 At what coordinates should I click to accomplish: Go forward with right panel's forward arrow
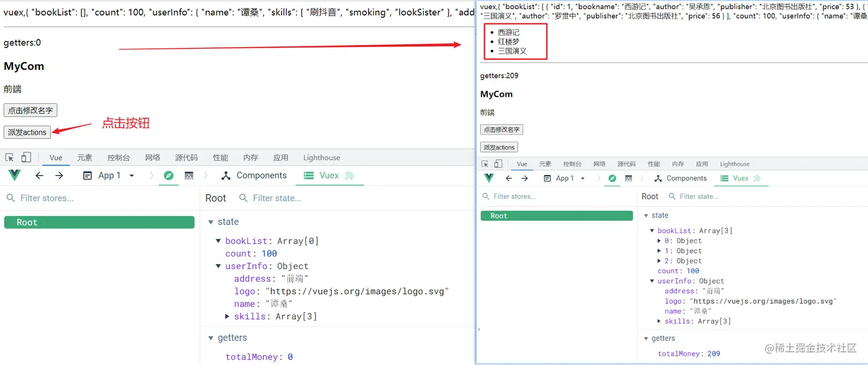525,178
